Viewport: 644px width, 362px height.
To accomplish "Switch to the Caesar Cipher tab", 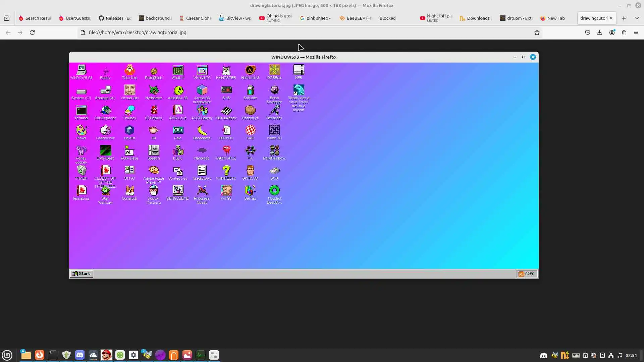I will point(196,18).
